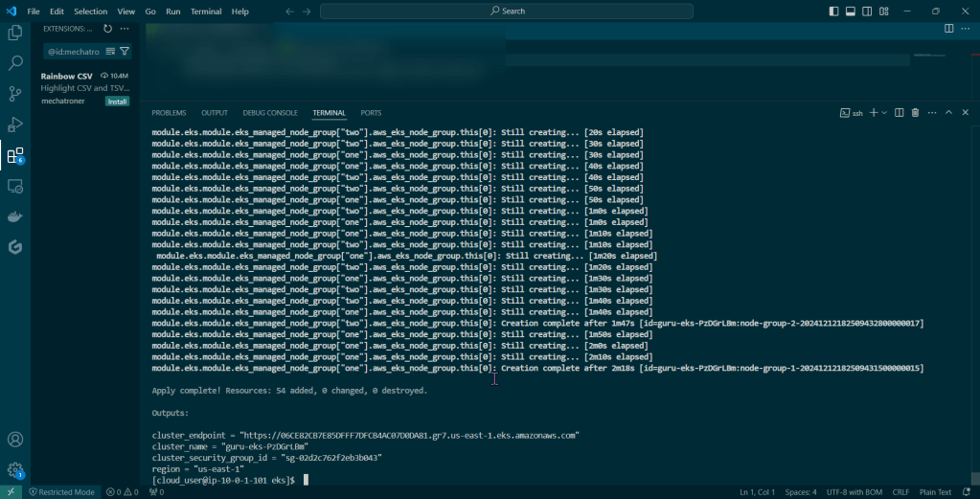Maximize the terminal panel with chevron

[x=949, y=113]
